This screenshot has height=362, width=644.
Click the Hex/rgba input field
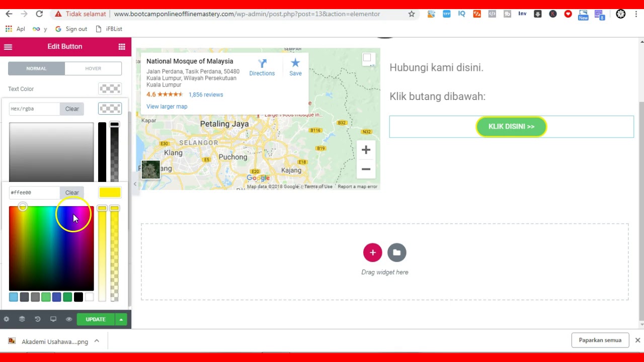coord(34,109)
